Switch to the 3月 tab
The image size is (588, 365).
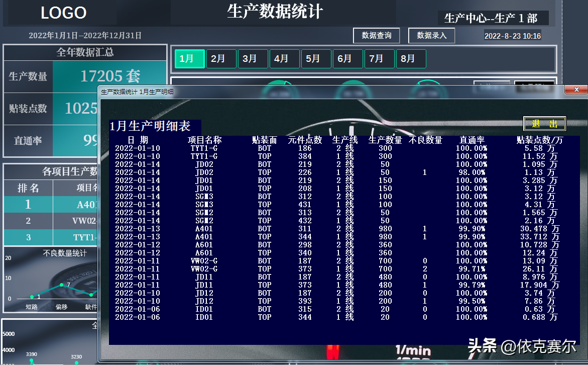[253, 59]
